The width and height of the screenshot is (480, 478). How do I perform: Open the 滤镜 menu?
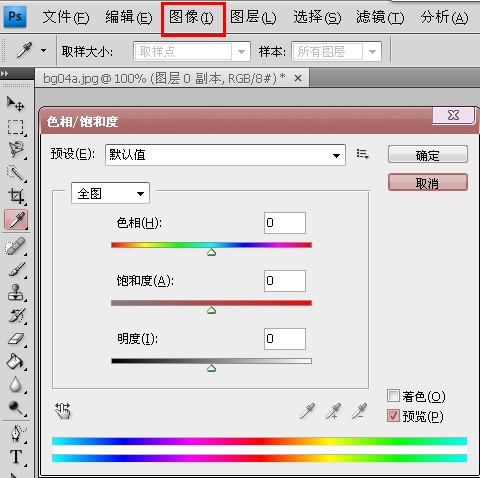coord(380,17)
